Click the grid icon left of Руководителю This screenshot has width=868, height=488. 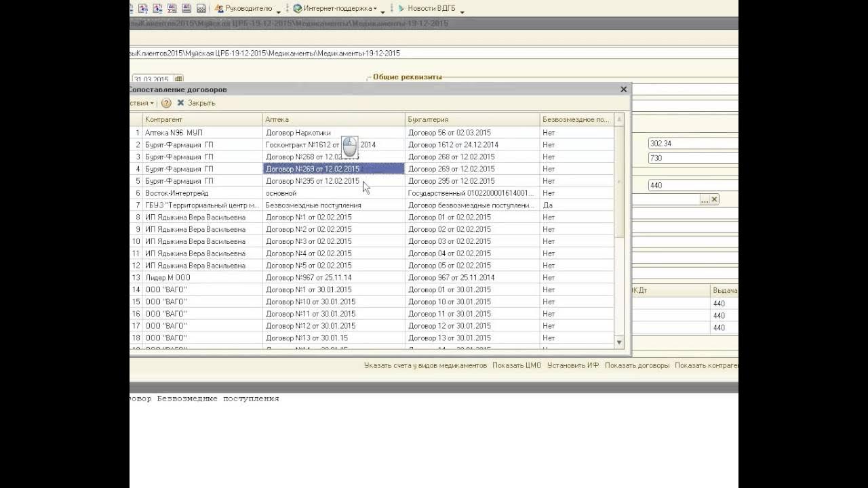201,9
